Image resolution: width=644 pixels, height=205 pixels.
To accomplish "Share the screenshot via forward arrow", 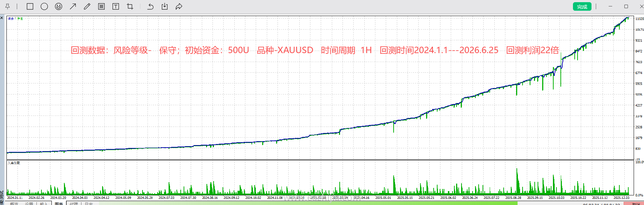I will click(179, 6).
